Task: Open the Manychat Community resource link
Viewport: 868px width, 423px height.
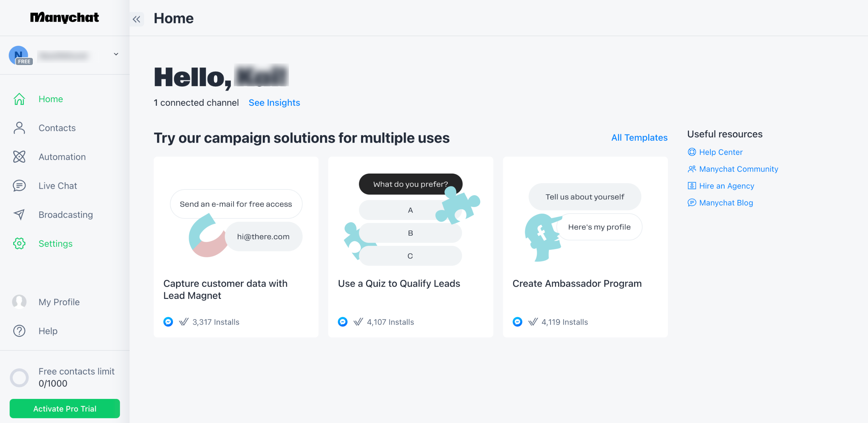Action: coord(738,169)
